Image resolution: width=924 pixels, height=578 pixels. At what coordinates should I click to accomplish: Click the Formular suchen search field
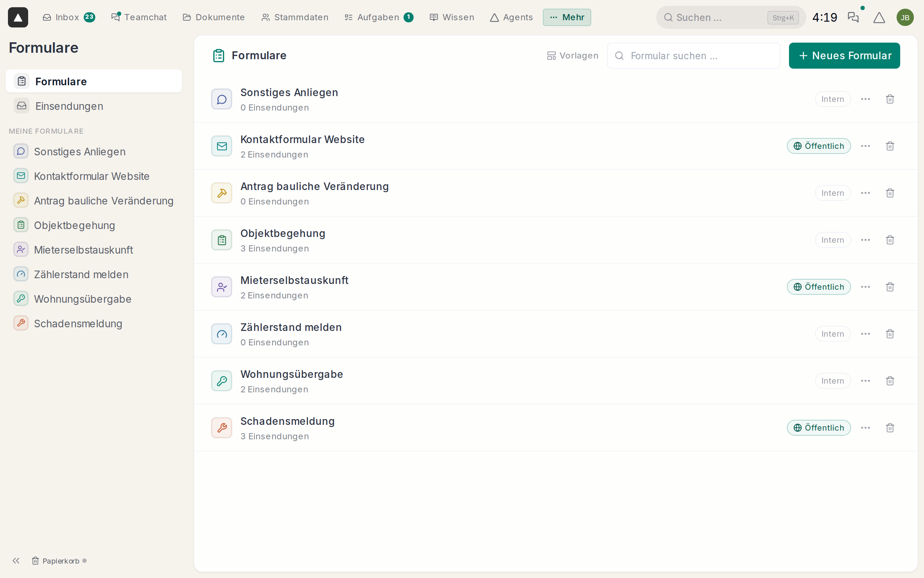pos(693,55)
